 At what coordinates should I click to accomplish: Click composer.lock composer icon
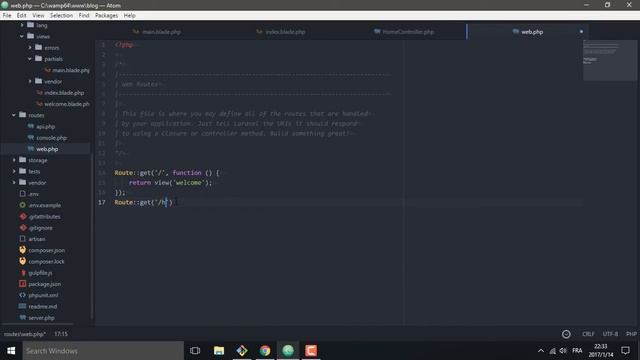pyautogui.click(x=22, y=261)
